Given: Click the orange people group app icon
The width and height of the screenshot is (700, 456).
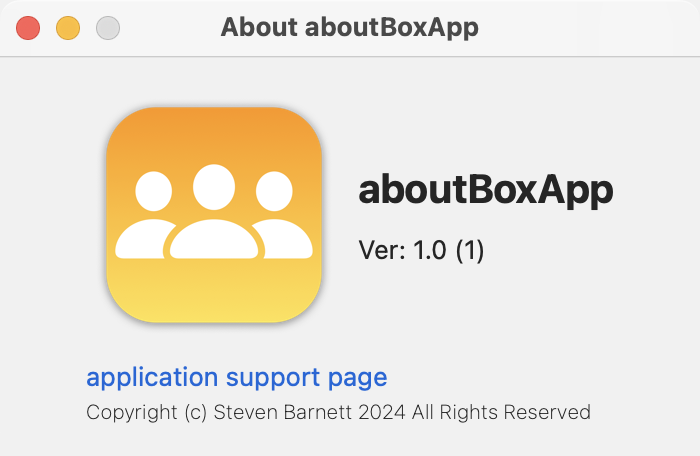Looking at the screenshot, I should pos(214,215).
